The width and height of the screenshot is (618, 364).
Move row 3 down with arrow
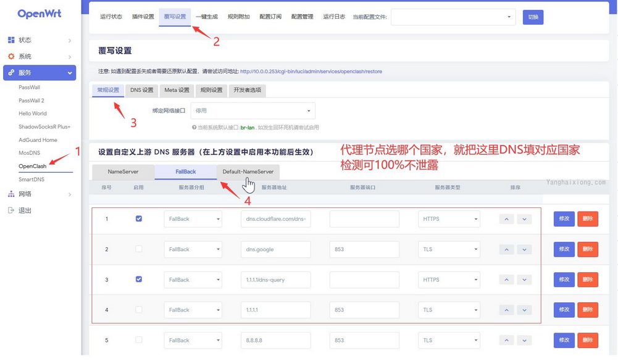[x=524, y=279]
